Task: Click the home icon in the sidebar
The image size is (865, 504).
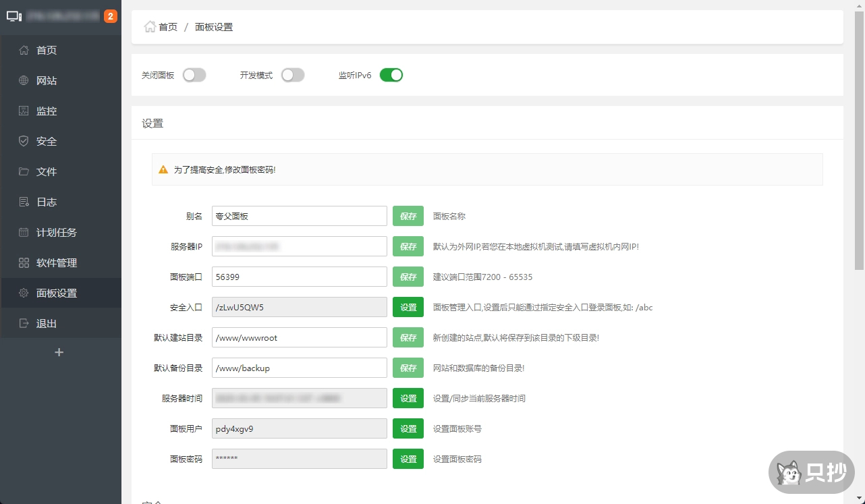Action: click(x=24, y=51)
